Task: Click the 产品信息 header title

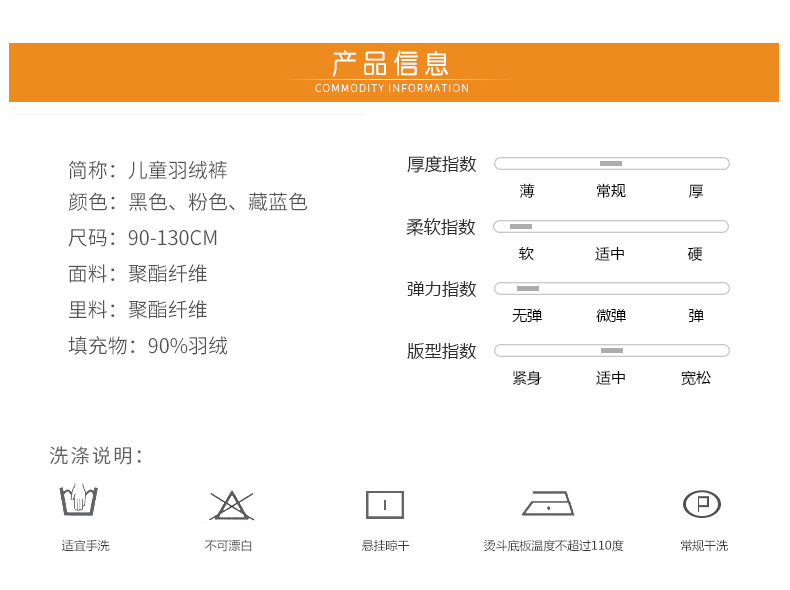Action: (x=390, y=63)
